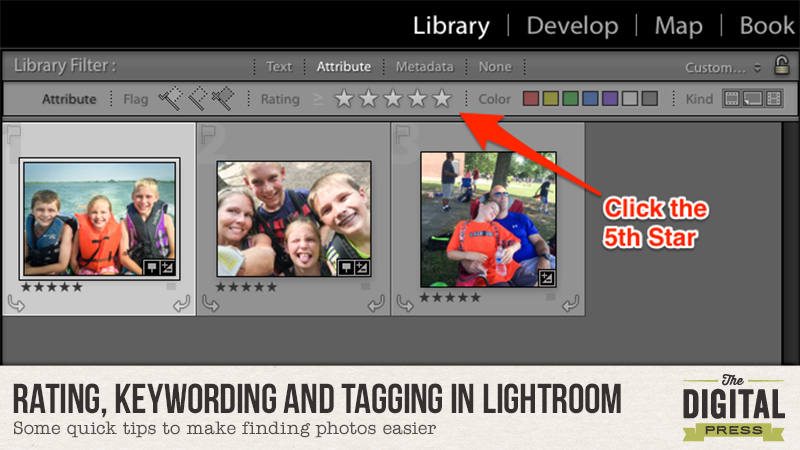Screen dimensions: 800x450
Task: Select None in Library Filter
Action: (x=495, y=66)
